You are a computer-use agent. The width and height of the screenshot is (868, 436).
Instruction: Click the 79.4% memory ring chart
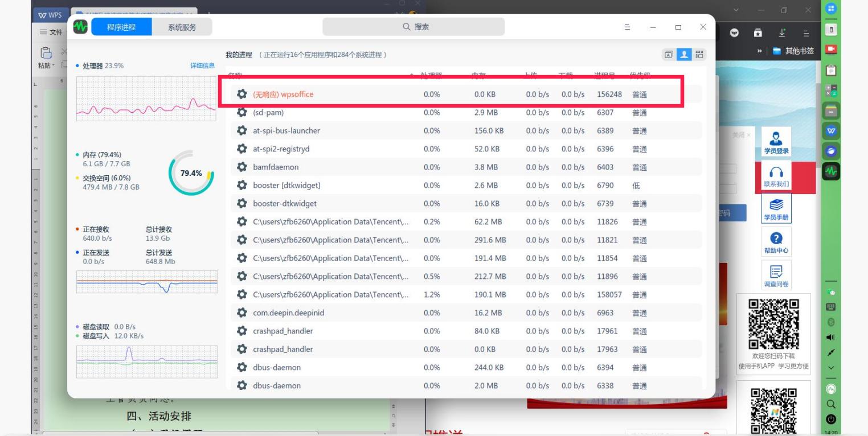tap(191, 173)
